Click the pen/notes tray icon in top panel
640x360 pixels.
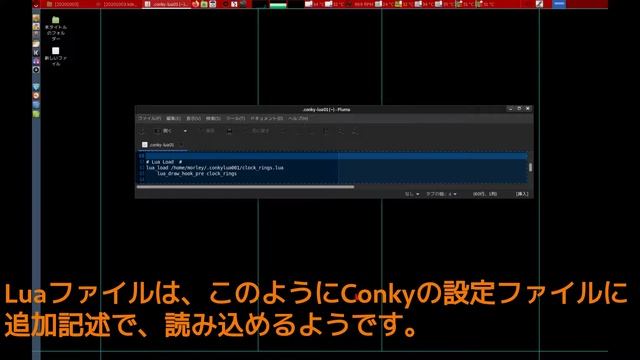coord(539,4)
